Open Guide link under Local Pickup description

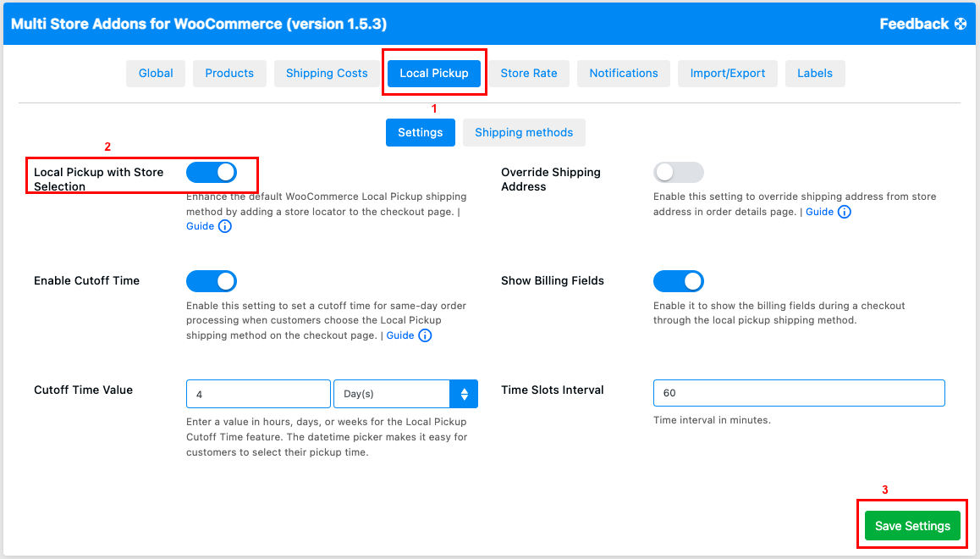point(200,226)
